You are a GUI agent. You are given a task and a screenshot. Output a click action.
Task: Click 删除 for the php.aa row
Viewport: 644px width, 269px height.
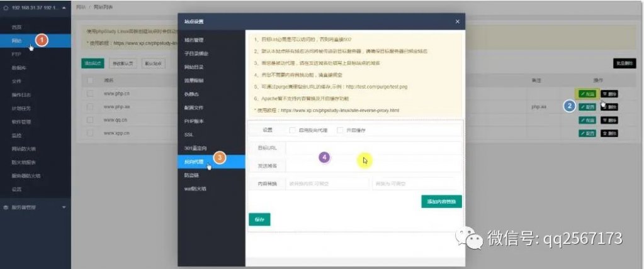pyautogui.click(x=609, y=107)
